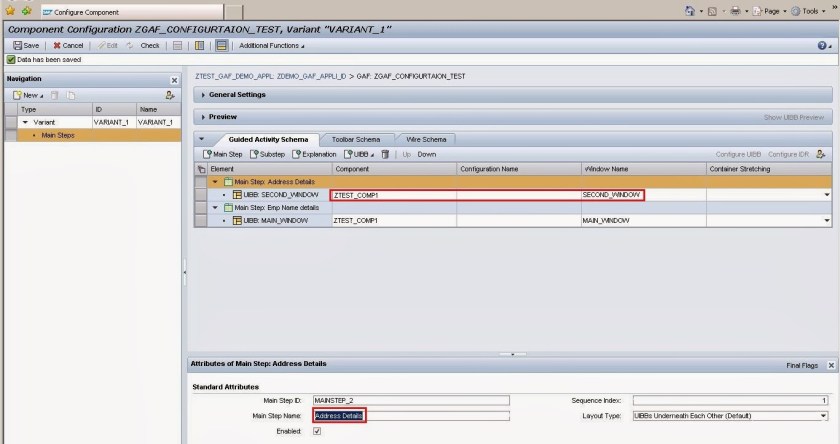Click the delete trash icon in schema toolbar
This screenshot has width=840, height=444.
click(385, 154)
